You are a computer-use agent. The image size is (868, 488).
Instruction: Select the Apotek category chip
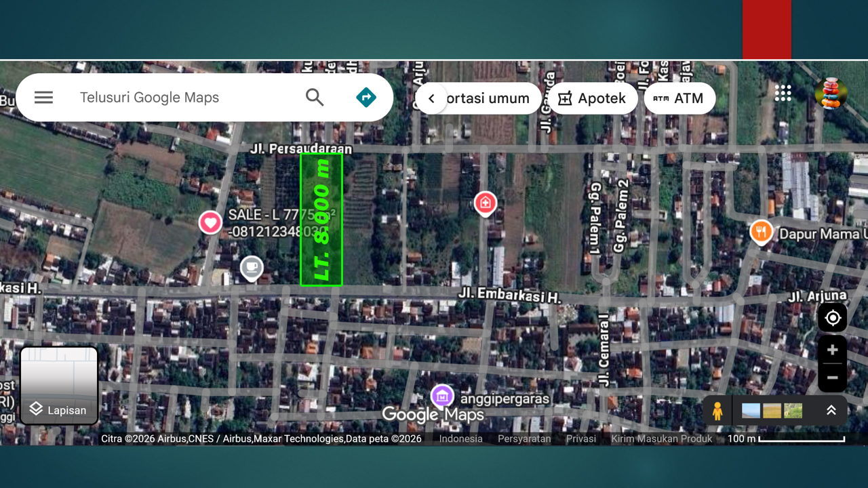click(592, 98)
